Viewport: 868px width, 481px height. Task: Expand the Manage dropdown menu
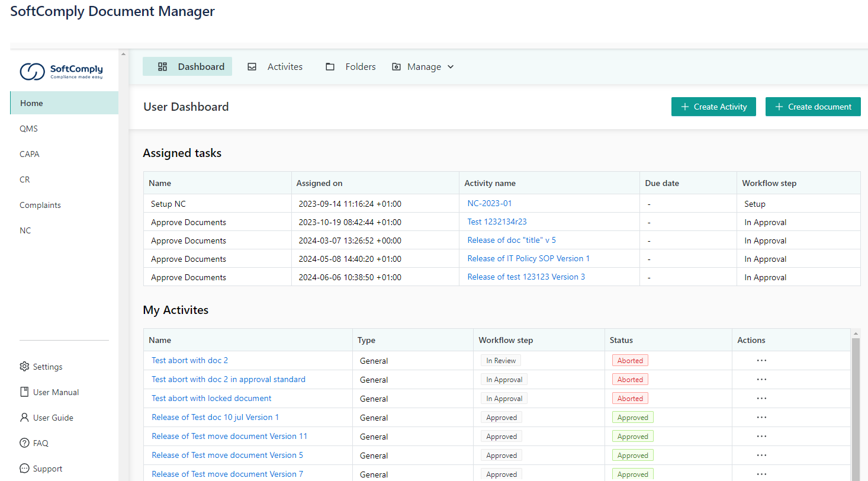click(423, 67)
